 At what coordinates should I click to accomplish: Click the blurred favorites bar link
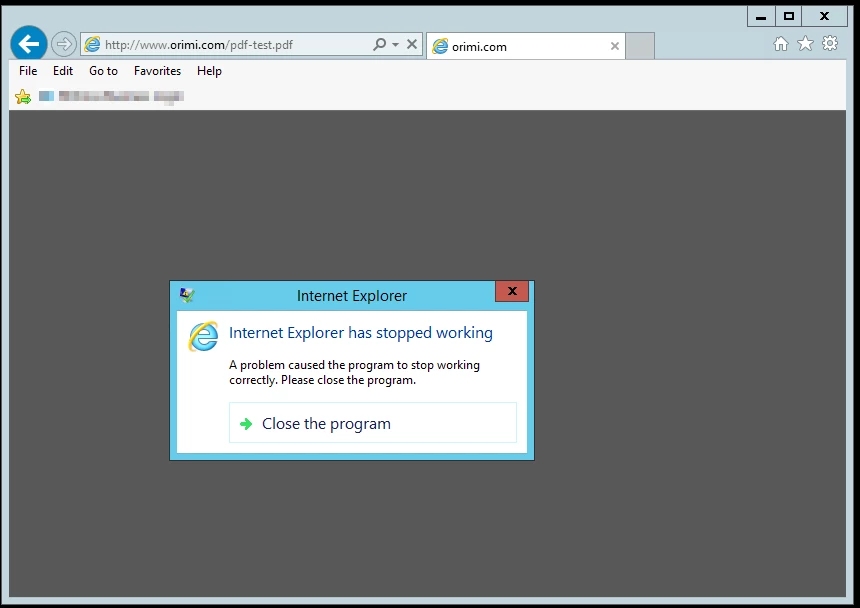pos(111,96)
